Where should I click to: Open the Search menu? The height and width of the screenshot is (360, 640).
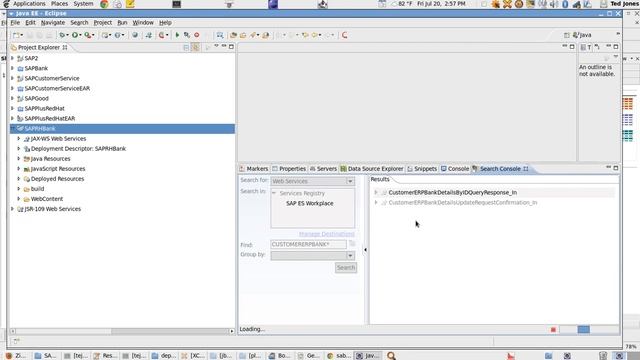coord(79,22)
